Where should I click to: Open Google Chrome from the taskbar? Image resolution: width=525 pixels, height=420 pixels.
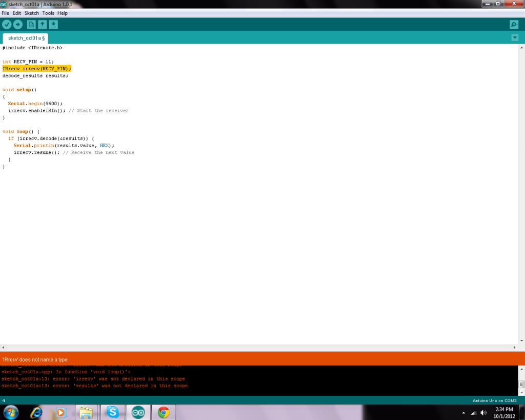pyautogui.click(x=164, y=412)
